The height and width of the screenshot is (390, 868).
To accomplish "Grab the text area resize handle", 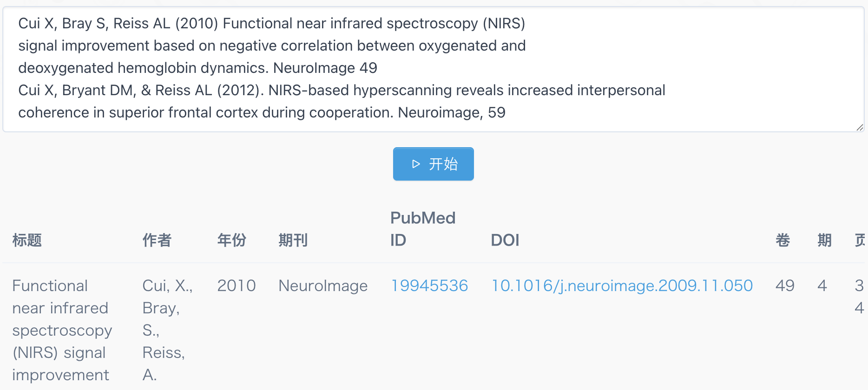I will [860, 127].
